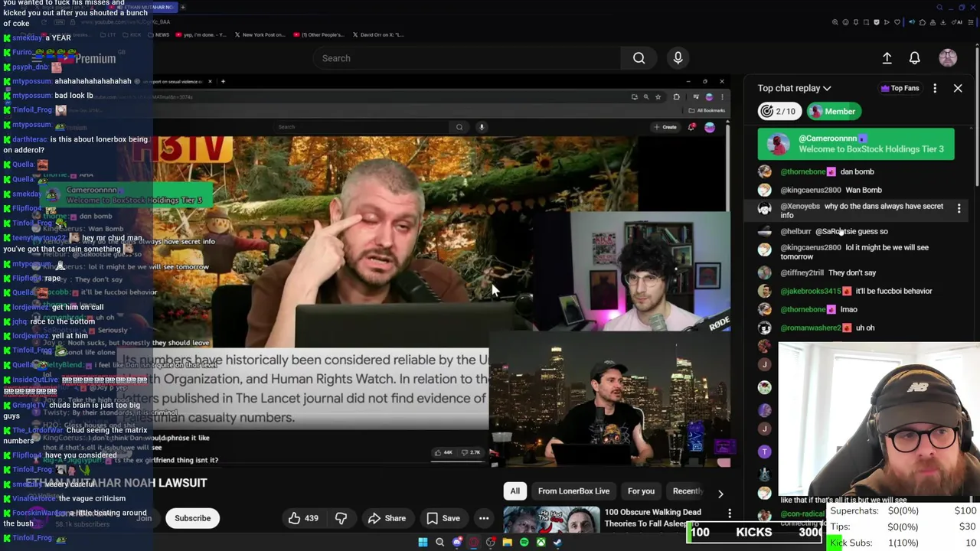The height and width of the screenshot is (551, 980).
Task: Click the YouTube search magnifier button
Action: (x=639, y=58)
